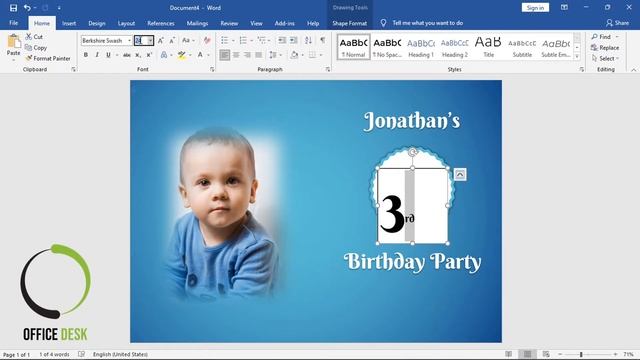Open the Font dialog launcher
The width and height of the screenshot is (640, 360).
point(212,70)
